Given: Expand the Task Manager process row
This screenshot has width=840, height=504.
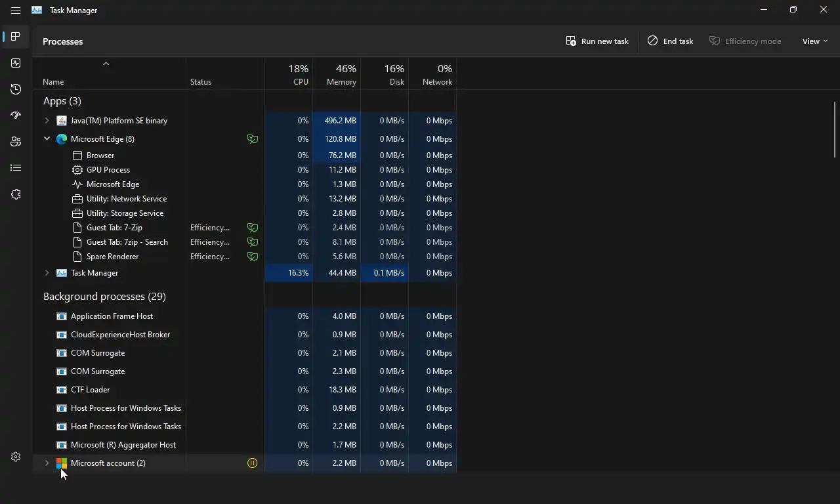Looking at the screenshot, I should click(x=47, y=273).
